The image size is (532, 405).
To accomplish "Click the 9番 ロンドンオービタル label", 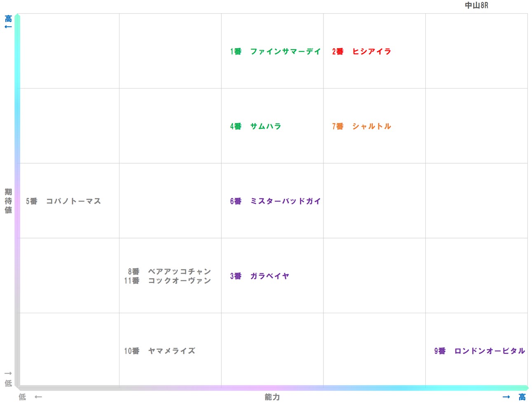I will (479, 351).
